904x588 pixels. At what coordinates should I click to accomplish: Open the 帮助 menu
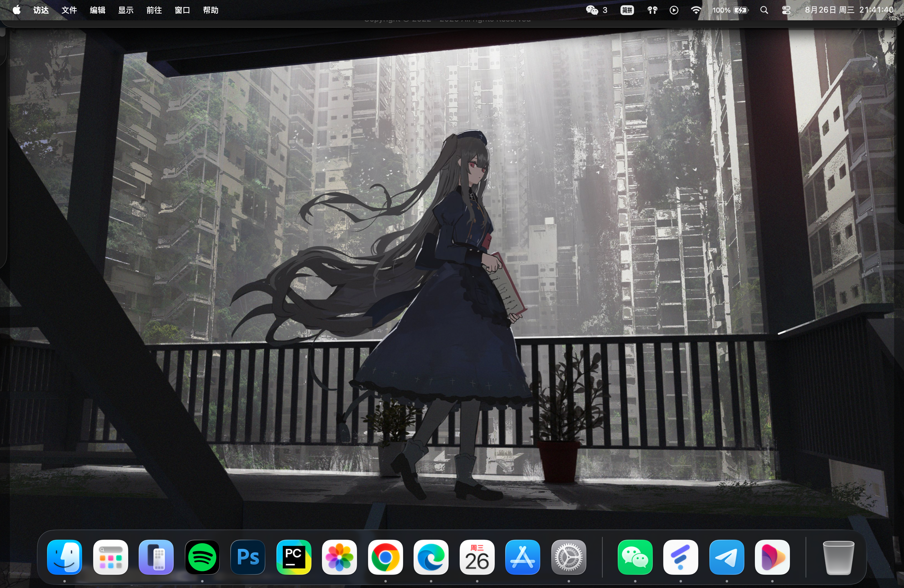tap(211, 10)
